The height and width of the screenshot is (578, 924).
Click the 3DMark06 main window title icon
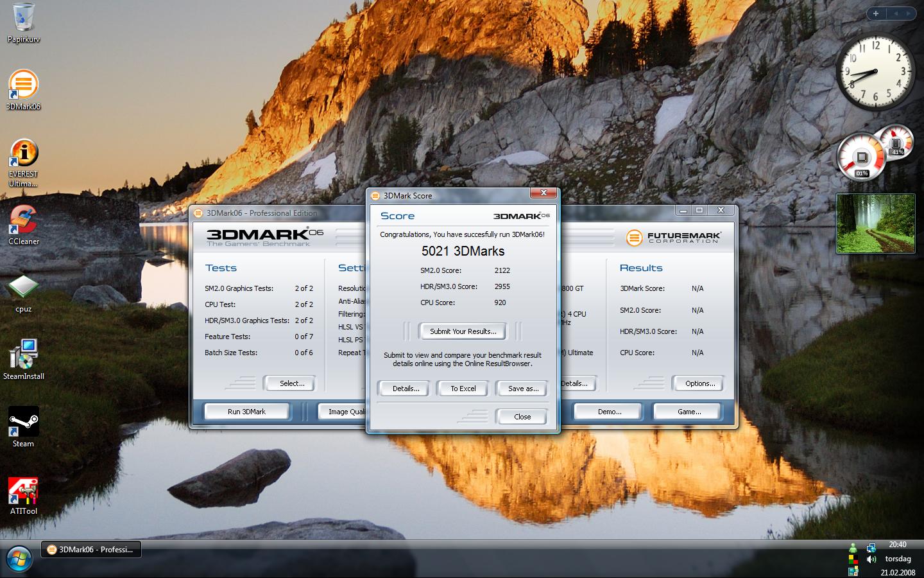199,213
